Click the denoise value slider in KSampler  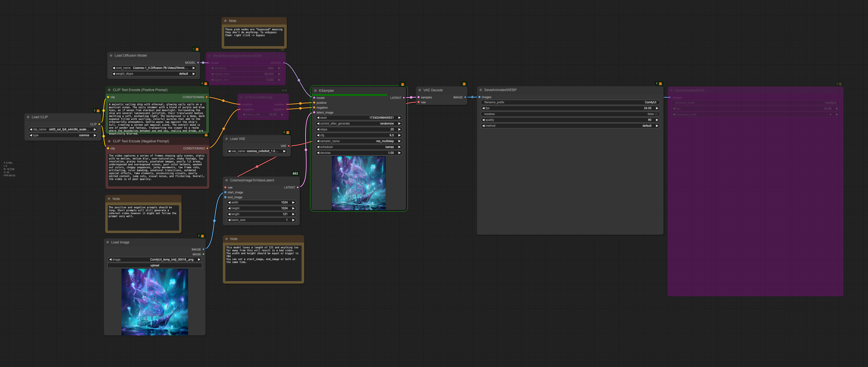359,153
